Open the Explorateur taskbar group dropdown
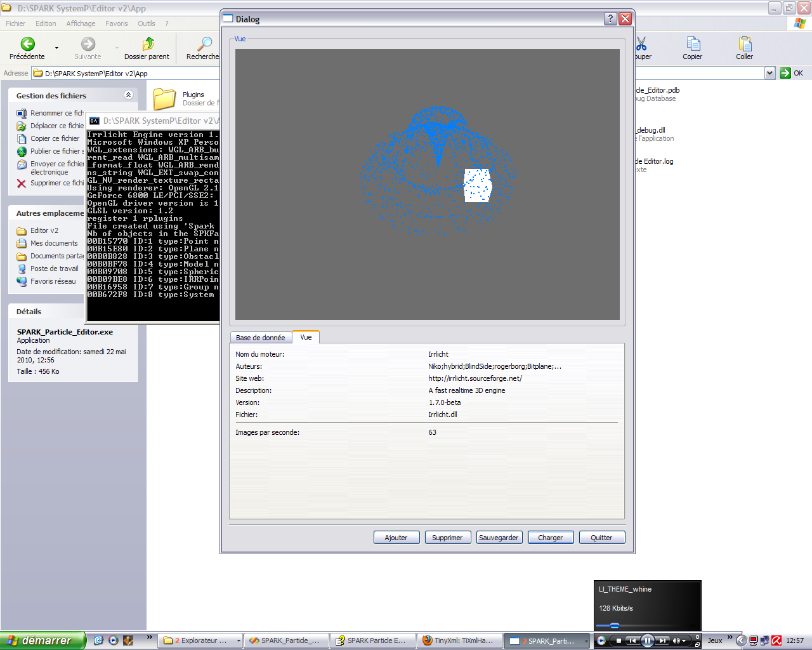This screenshot has height=650, width=812. pyautogui.click(x=239, y=641)
